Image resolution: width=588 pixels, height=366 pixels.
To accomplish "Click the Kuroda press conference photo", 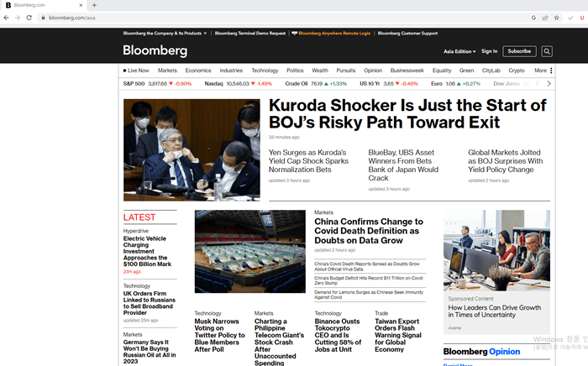I will (192, 150).
